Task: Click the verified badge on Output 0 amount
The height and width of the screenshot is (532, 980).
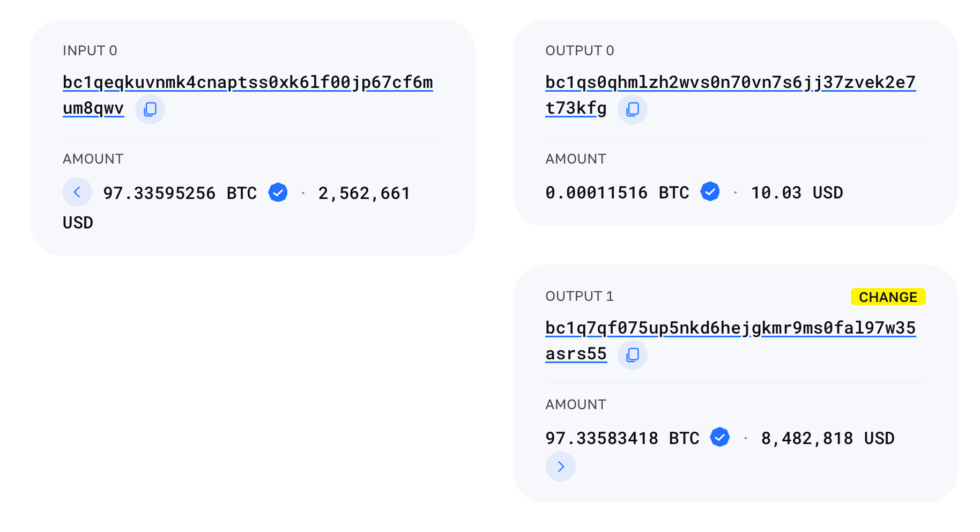Action: point(710,191)
